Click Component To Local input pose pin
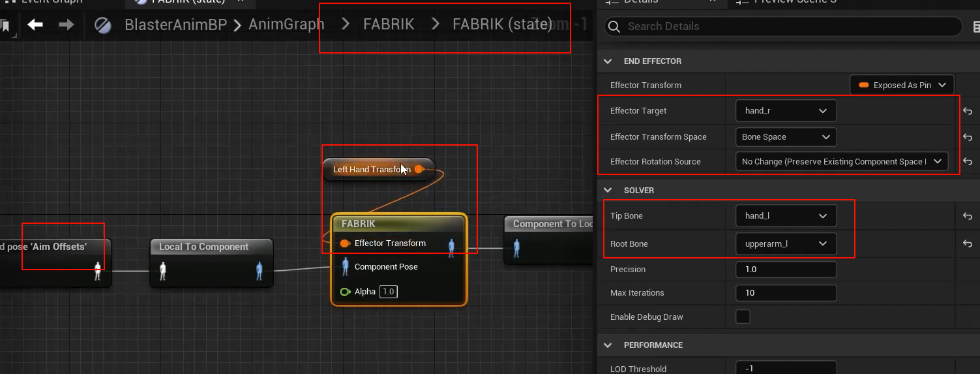The image size is (980, 374). point(517,248)
